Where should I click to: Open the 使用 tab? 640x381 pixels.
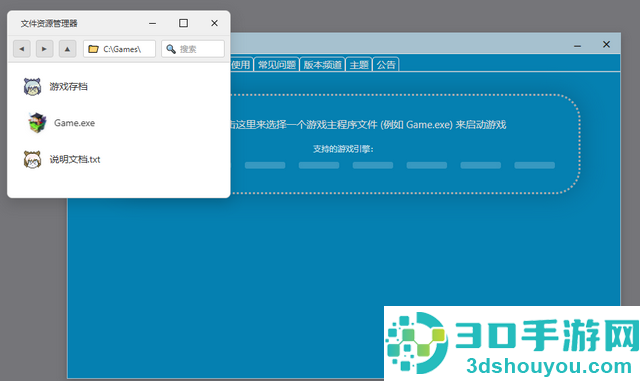[241, 65]
